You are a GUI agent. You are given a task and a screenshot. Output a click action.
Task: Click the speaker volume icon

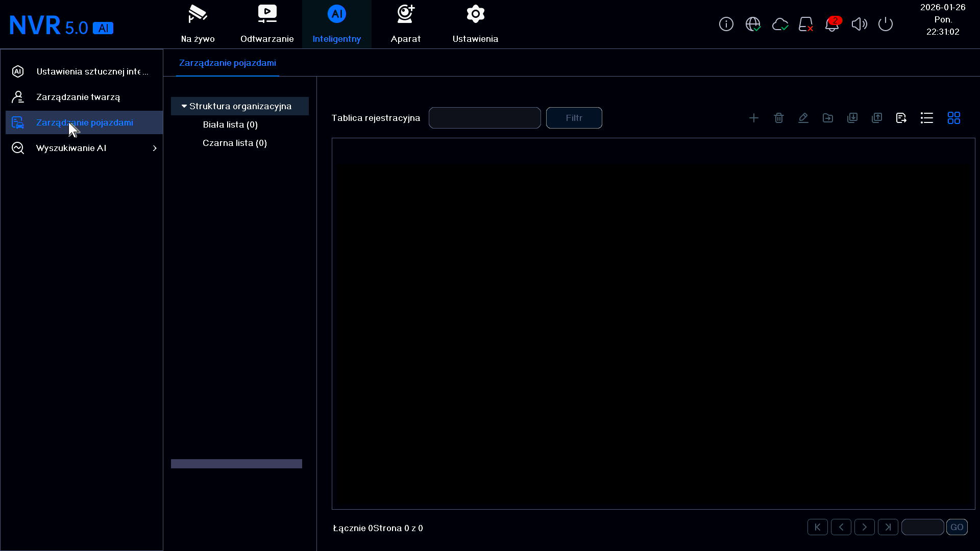pyautogui.click(x=859, y=24)
